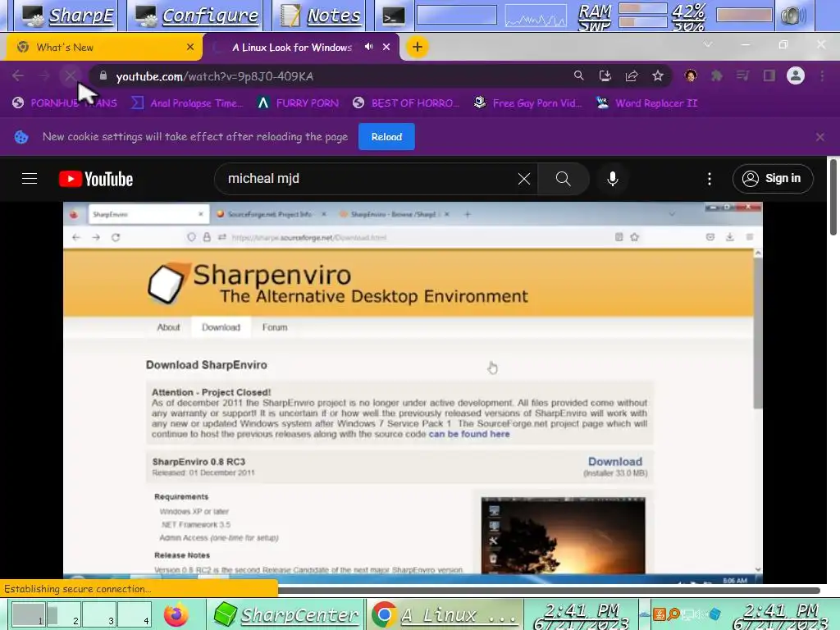The image size is (840, 630).
Task: Click the horizontal scrollbar at bottom
Action: click(549, 591)
